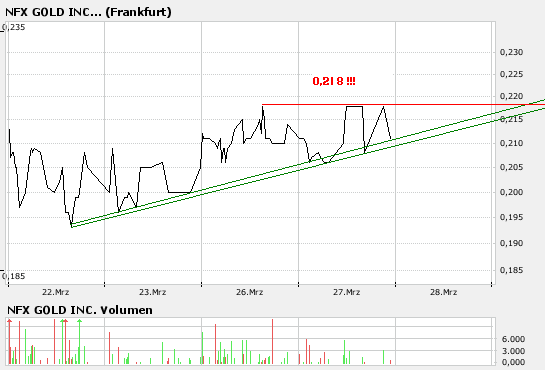
Task: Click the 0,230 price axis label
Action: tap(511, 52)
